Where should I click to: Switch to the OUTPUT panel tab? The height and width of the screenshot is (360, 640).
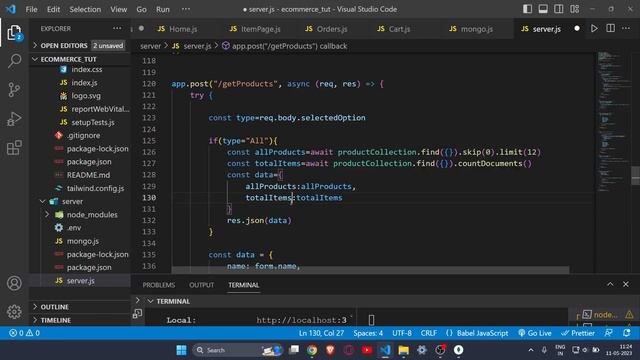coord(202,285)
